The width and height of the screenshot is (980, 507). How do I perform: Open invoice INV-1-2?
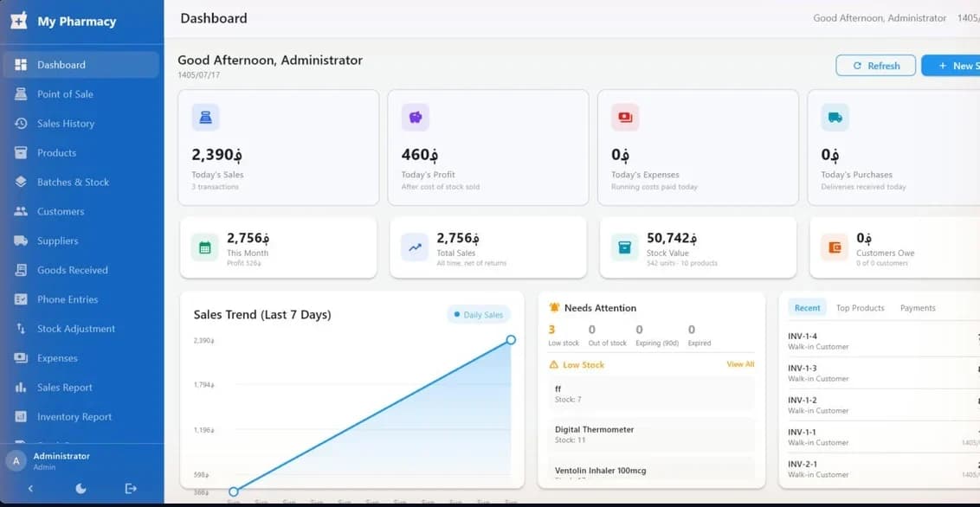click(884, 405)
